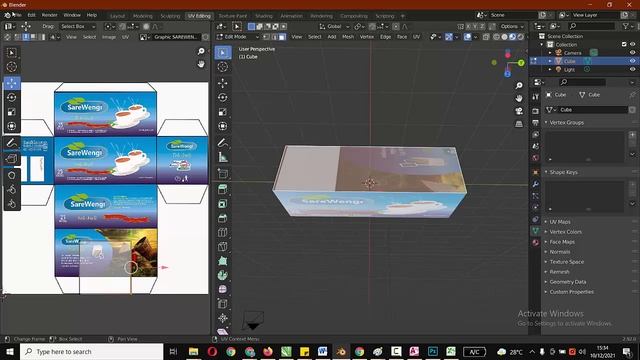This screenshot has height=360, width=640.
Task: Select the 3D viewport Move tool
Action: (x=222, y=83)
